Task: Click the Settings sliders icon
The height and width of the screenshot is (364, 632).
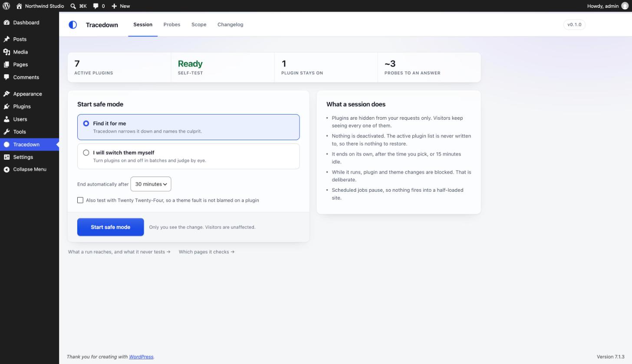Action: click(7, 157)
